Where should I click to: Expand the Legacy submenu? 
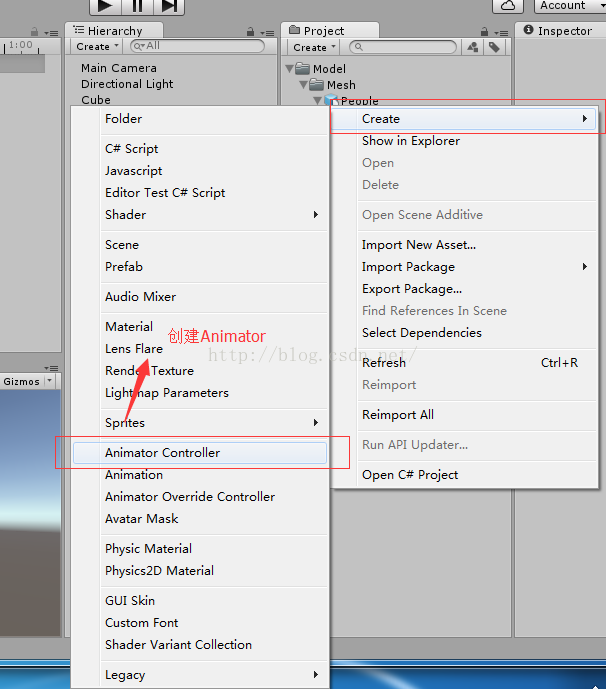(x=200, y=674)
